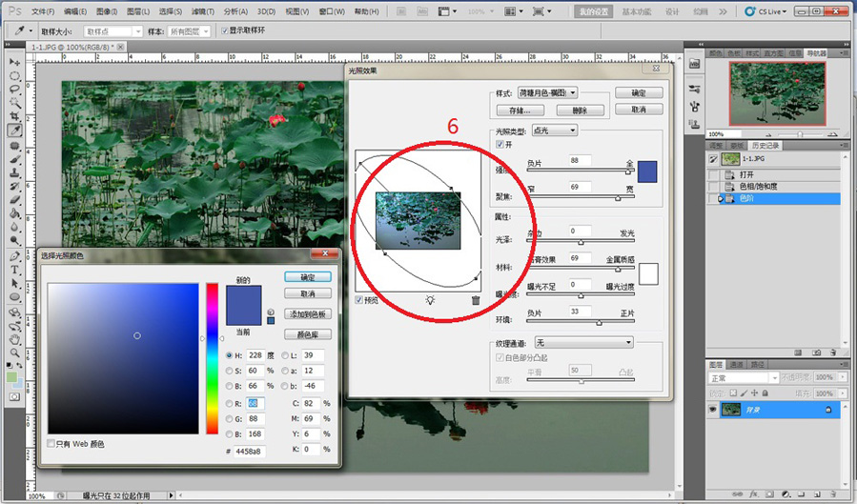Select the H hue radio button
The height and width of the screenshot is (504, 857).
229,355
